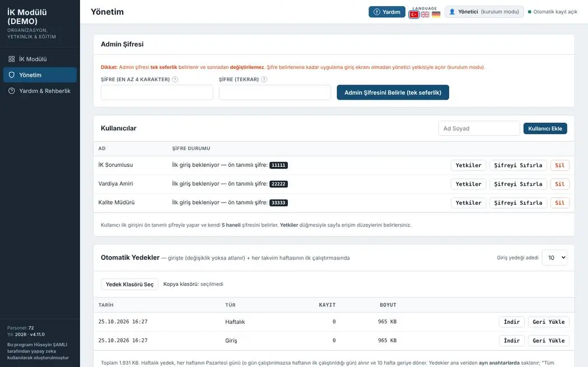588x367 pixels.
Task: Click the 22222 default password badge
Action: click(x=278, y=184)
